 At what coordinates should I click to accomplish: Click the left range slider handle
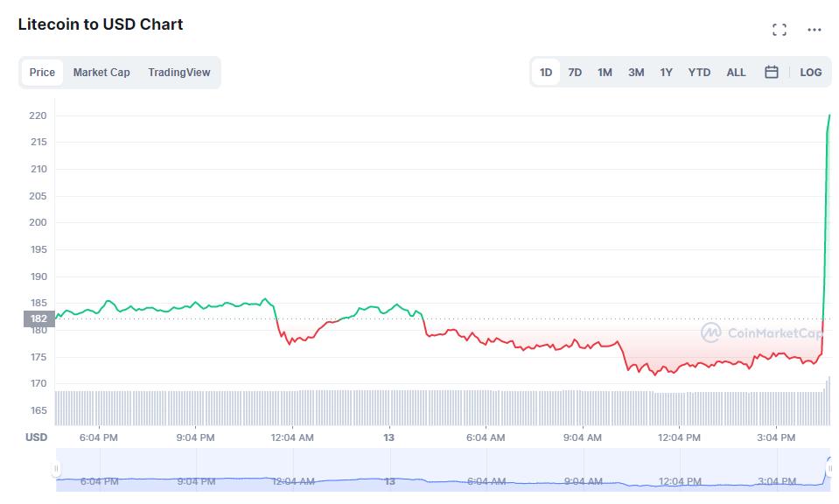pos(57,469)
